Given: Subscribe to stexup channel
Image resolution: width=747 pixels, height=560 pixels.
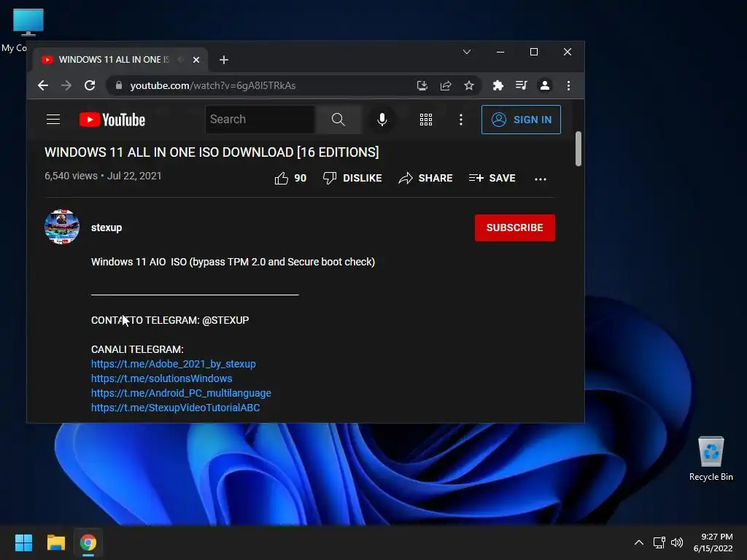Looking at the screenshot, I should [x=514, y=227].
